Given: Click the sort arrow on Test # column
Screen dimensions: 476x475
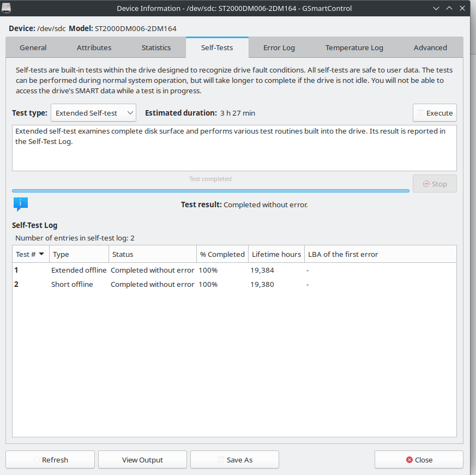Looking at the screenshot, I should 41,254.
